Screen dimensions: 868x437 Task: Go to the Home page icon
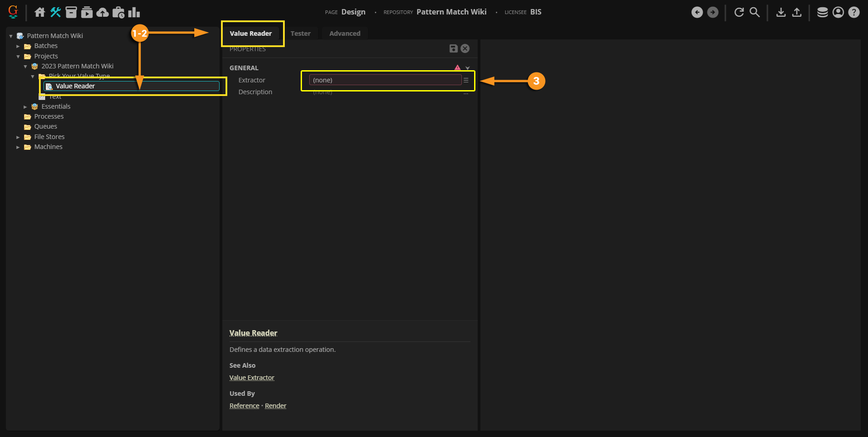click(x=40, y=12)
